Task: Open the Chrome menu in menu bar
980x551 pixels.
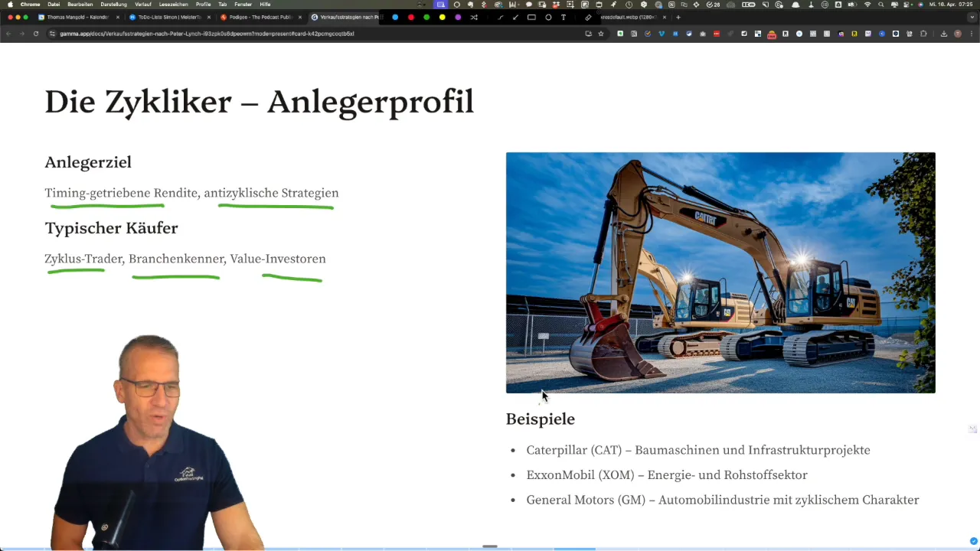Action: [x=30, y=5]
